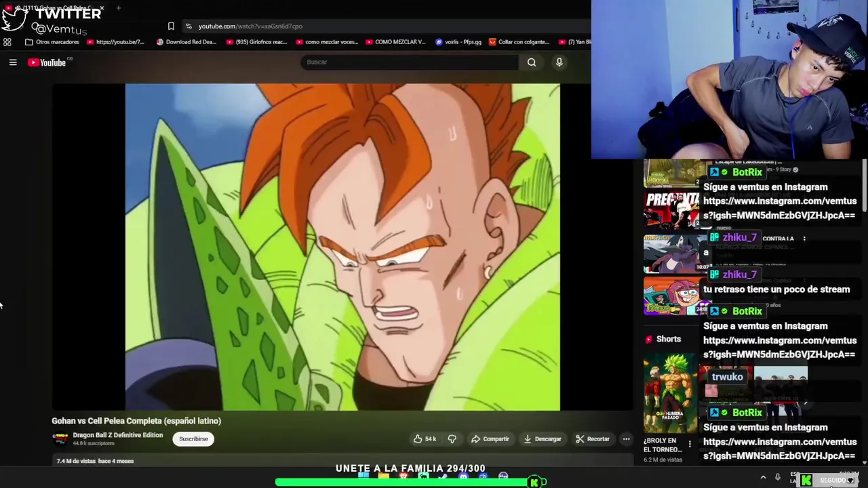Open the https://youtu.be/7... bookmark
The width and height of the screenshot is (868, 488).
tap(115, 42)
